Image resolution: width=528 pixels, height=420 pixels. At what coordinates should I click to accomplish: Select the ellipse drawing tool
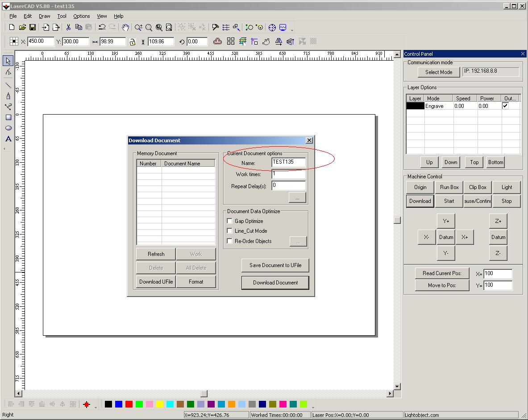(8, 128)
